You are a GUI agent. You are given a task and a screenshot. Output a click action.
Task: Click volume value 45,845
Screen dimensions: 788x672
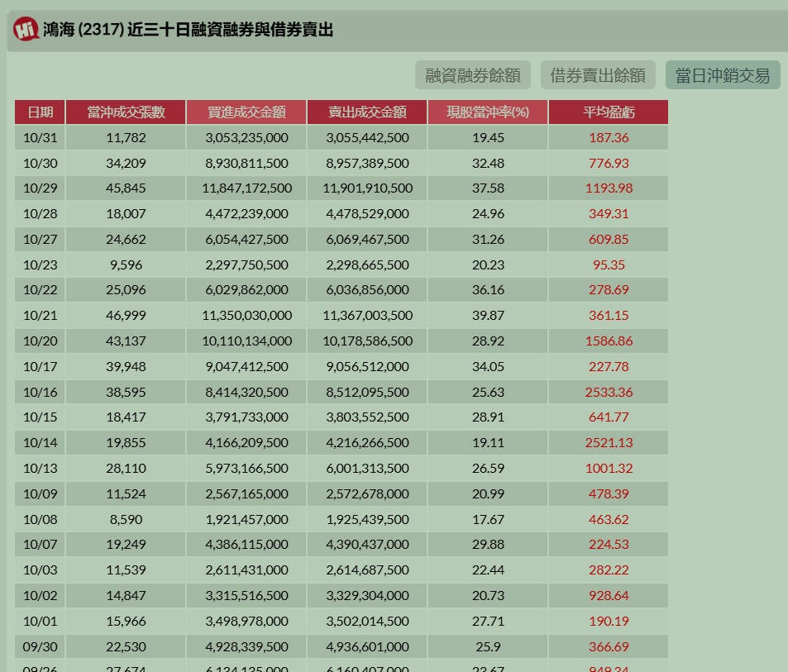point(126,188)
